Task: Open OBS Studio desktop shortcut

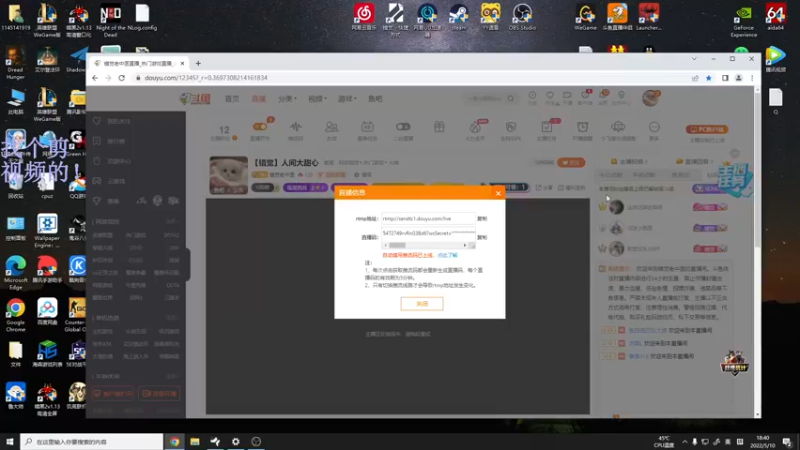Action: click(522, 17)
